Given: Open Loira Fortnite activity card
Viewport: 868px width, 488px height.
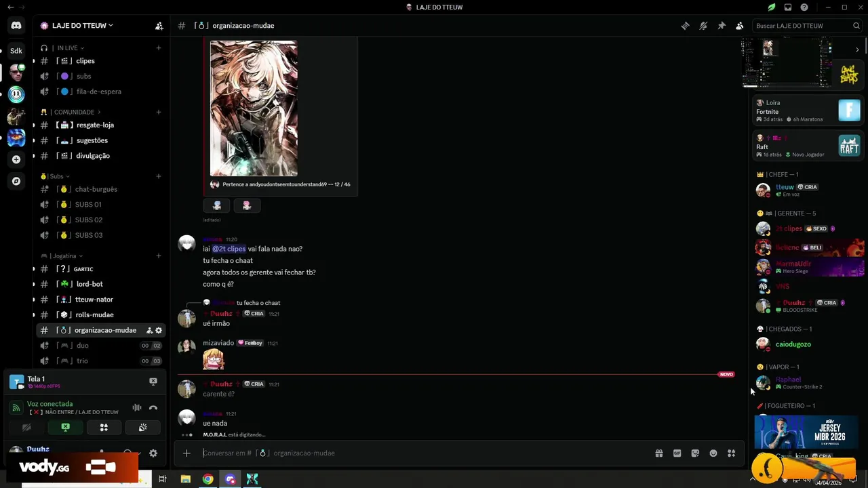Looking at the screenshot, I should [x=808, y=110].
